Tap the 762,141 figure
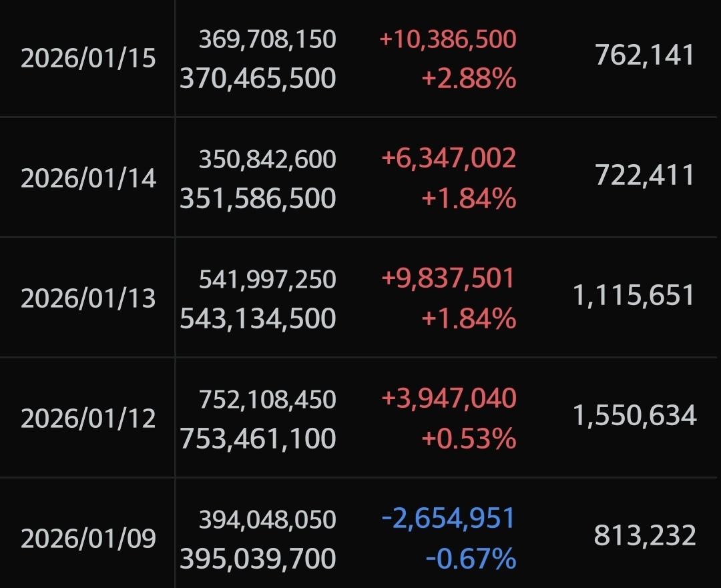The height and width of the screenshot is (588, 721). tap(645, 56)
